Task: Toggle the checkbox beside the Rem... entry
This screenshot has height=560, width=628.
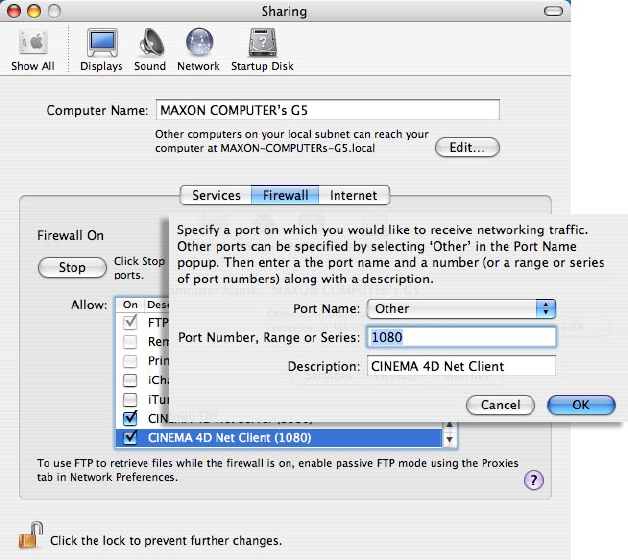Action: point(130,342)
